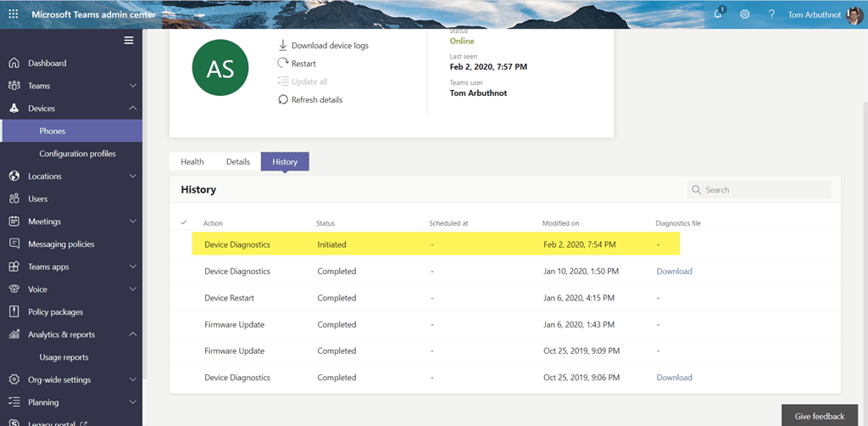868x426 pixels.
Task: Collapse the Devices navigation section
Action: coord(132,109)
